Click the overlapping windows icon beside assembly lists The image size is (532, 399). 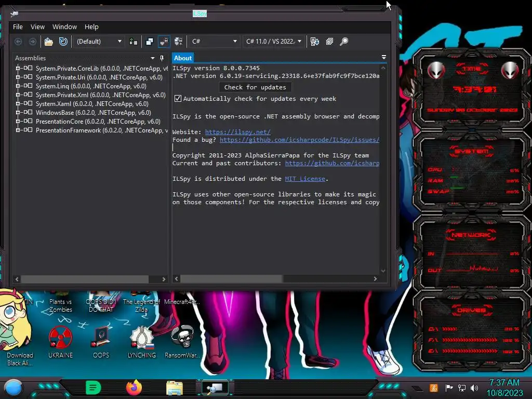(149, 42)
